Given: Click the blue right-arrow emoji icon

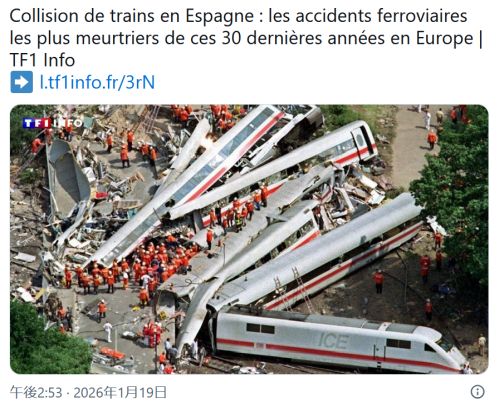Looking at the screenshot, I should pyautogui.click(x=22, y=82).
